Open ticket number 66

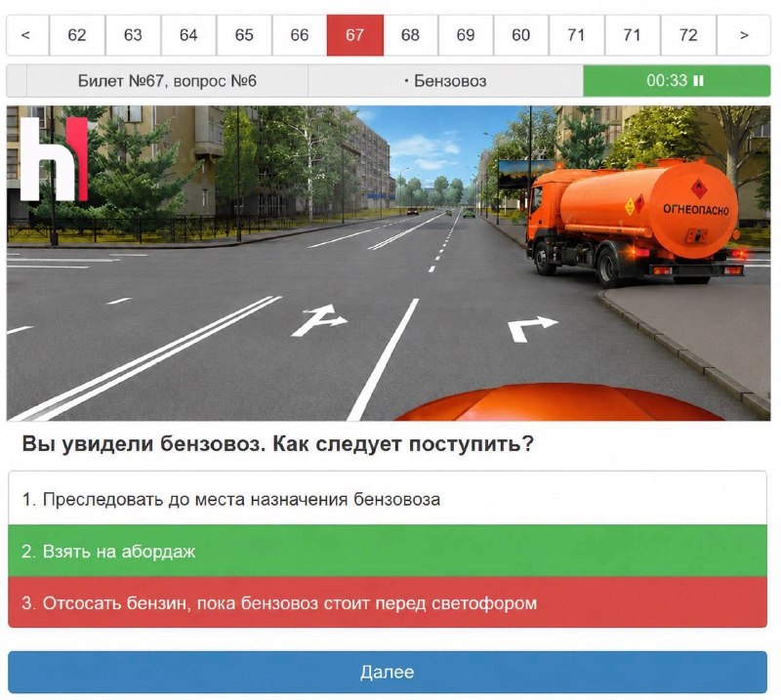(300, 35)
